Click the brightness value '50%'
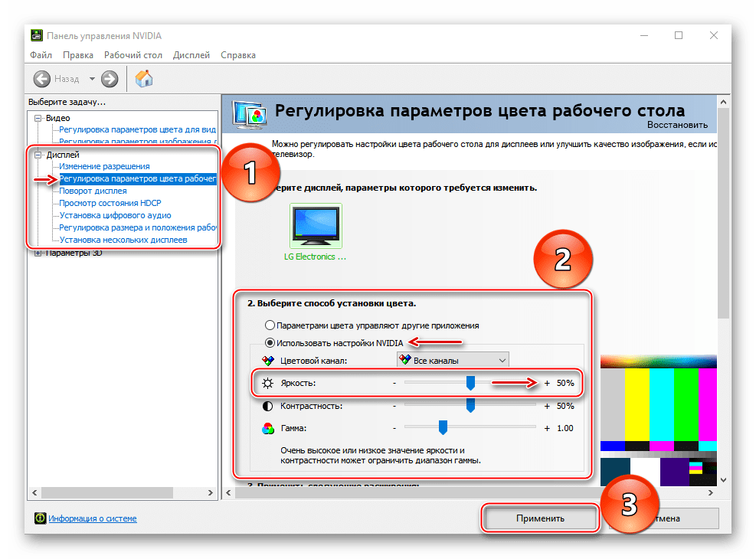The height and width of the screenshot is (559, 756). 565,383
